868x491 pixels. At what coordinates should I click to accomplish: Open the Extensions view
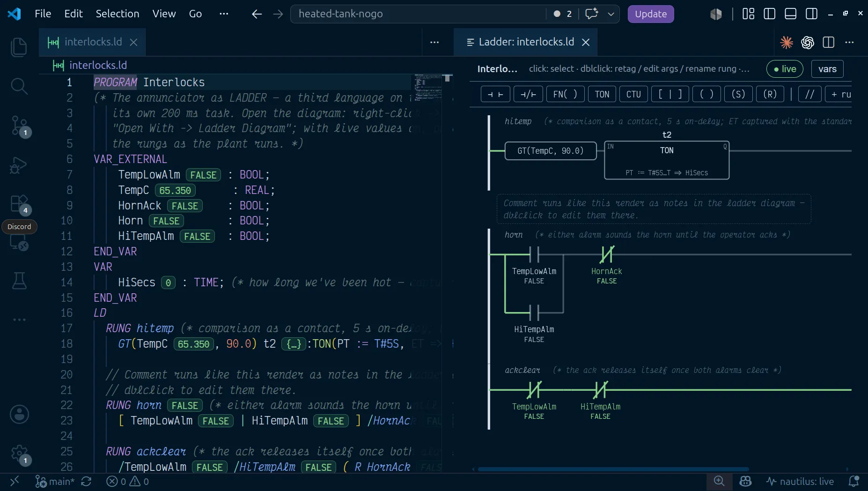19,204
